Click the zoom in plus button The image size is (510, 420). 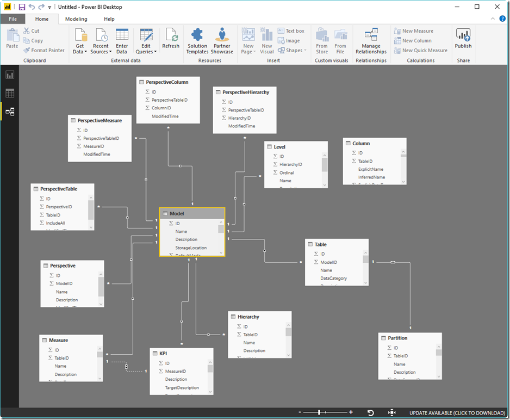click(x=351, y=412)
